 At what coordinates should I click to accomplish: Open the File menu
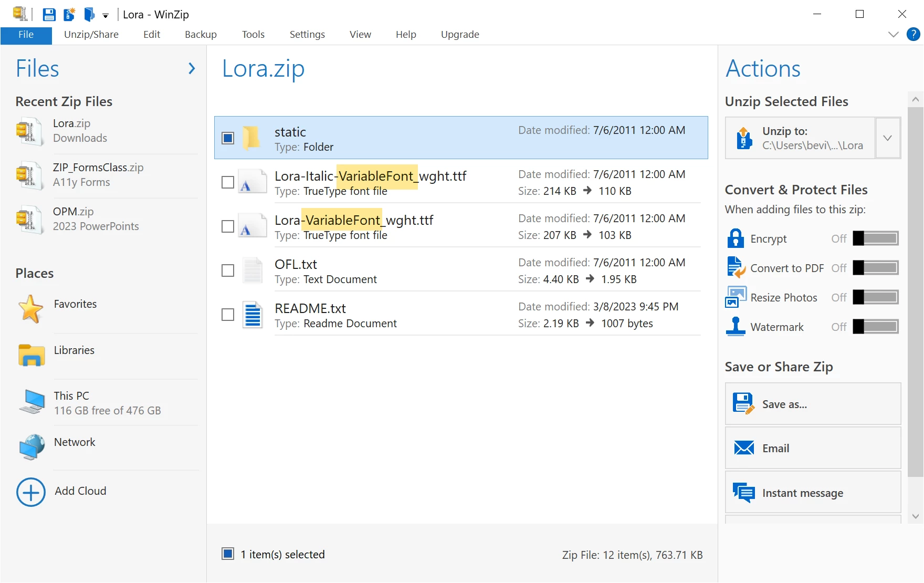tap(26, 35)
